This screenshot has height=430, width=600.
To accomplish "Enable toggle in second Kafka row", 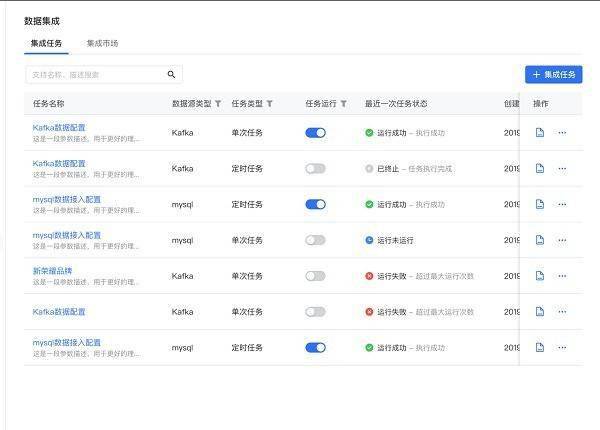I will pos(315,168).
